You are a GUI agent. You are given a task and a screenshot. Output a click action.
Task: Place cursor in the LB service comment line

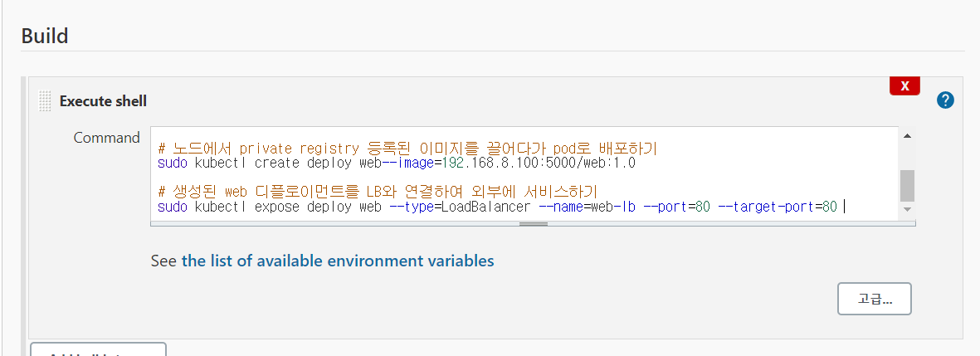click(378, 191)
